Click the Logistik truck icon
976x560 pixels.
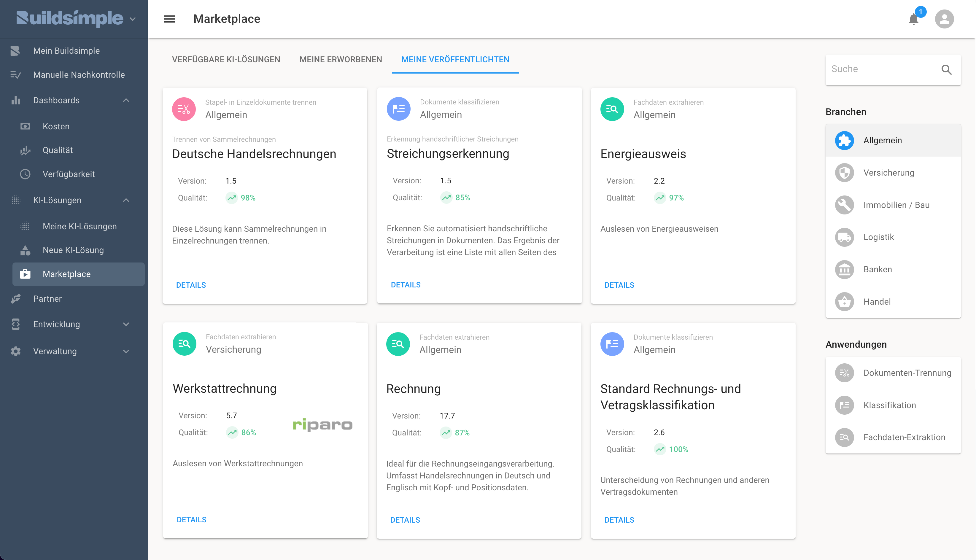[844, 237]
